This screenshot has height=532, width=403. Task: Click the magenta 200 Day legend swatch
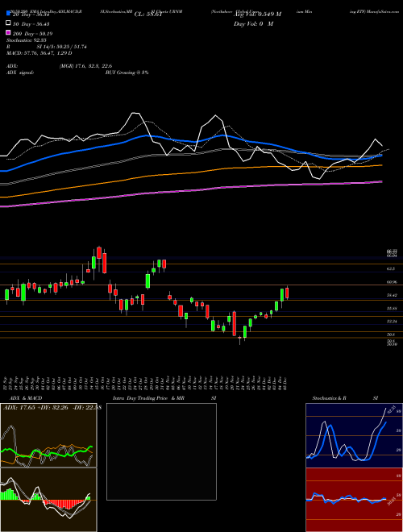pyautogui.click(x=8, y=33)
